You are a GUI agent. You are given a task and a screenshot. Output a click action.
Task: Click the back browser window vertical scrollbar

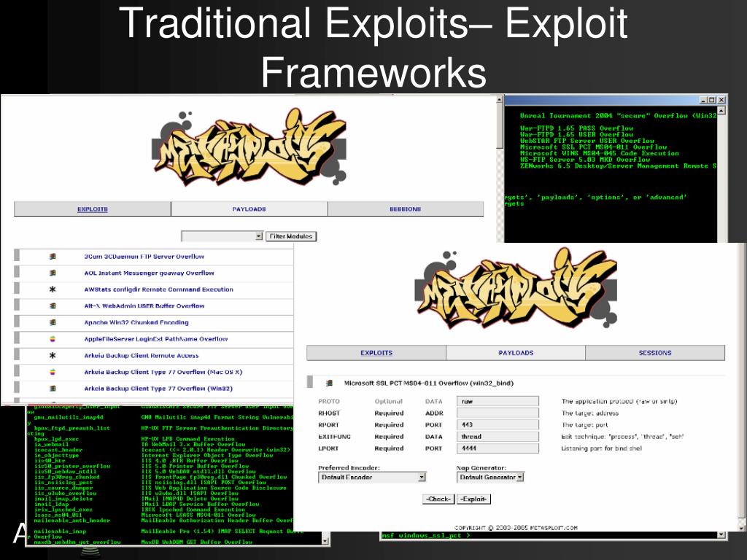(x=500, y=169)
